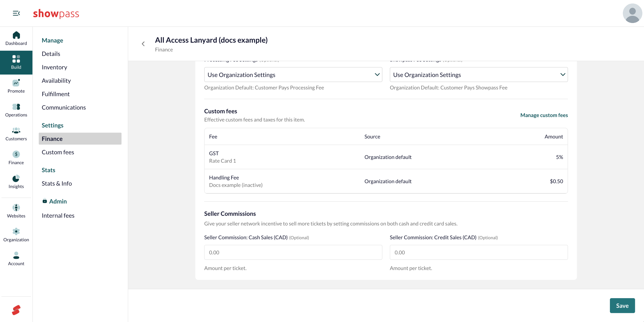Open Stats & Info
This screenshot has width=644, height=322.
(x=57, y=184)
